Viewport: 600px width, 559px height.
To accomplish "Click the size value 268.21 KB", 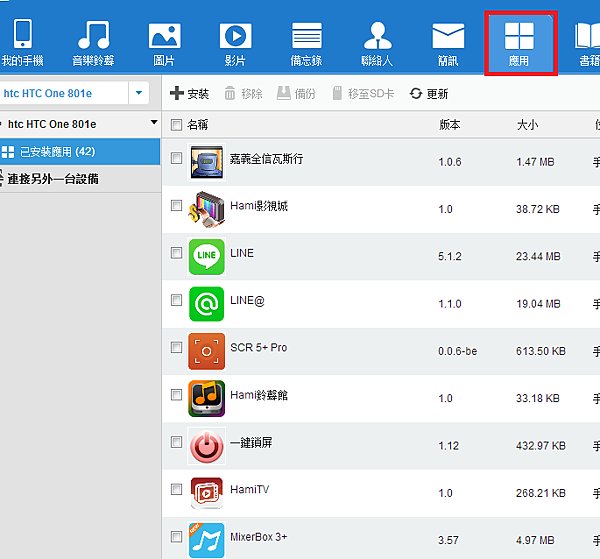I will click(541, 493).
